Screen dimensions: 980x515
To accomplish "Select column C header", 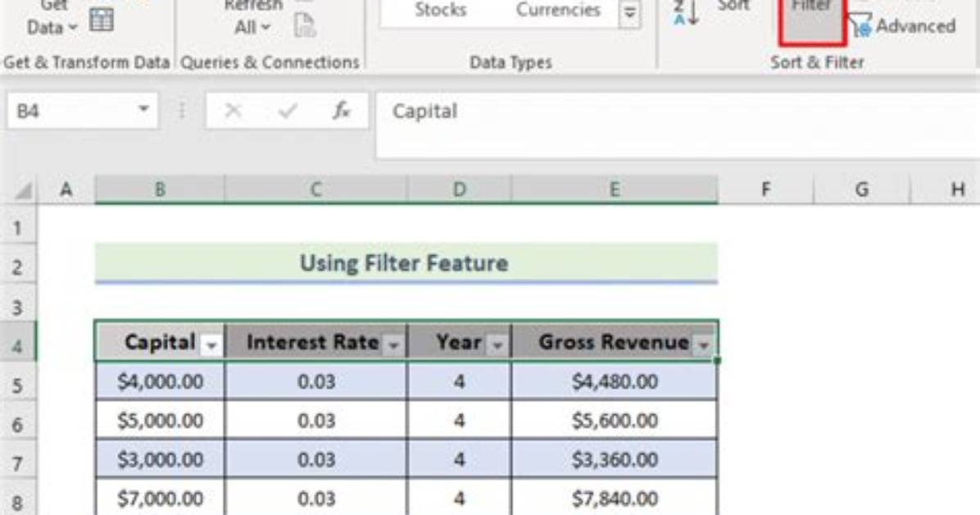I will [x=315, y=189].
